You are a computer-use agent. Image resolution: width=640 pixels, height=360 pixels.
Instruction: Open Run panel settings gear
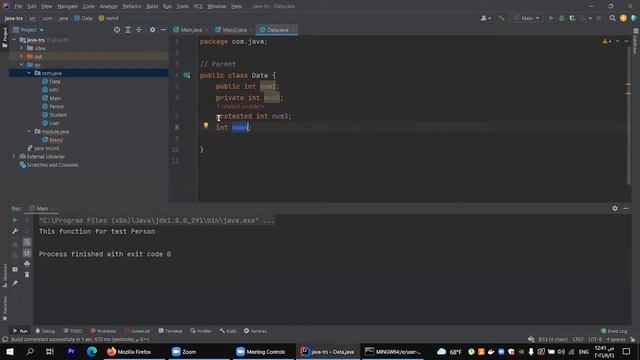[615, 208]
